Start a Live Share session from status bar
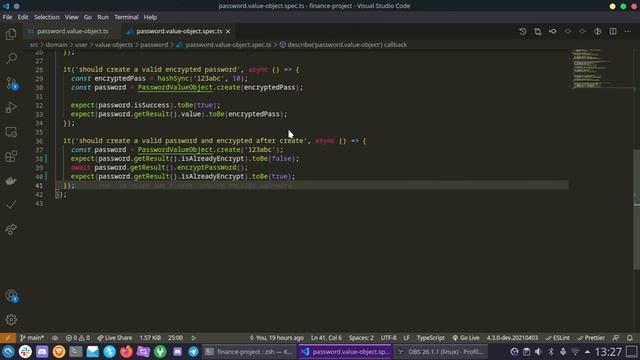The width and height of the screenshot is (640, 360). (115, 338)
